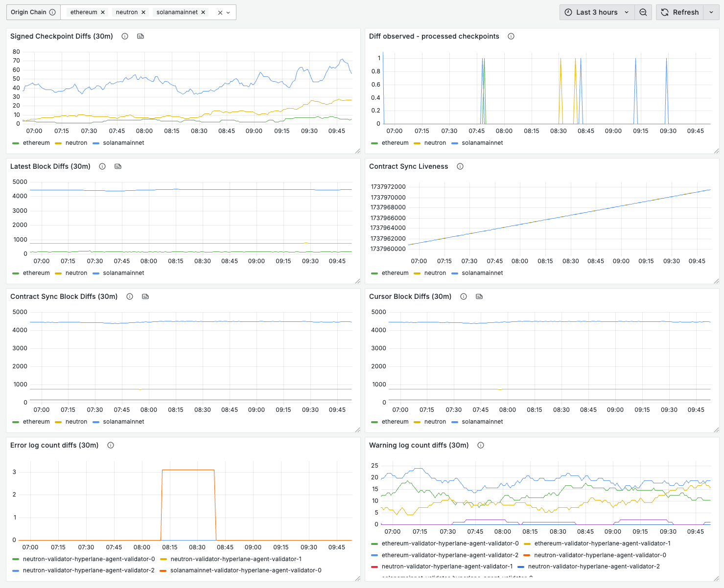The width and height of the screenshot is (724, 588).
Task: Click resize handle of Signed Checkpoint Diffs panel
Action: pos(357,151)
